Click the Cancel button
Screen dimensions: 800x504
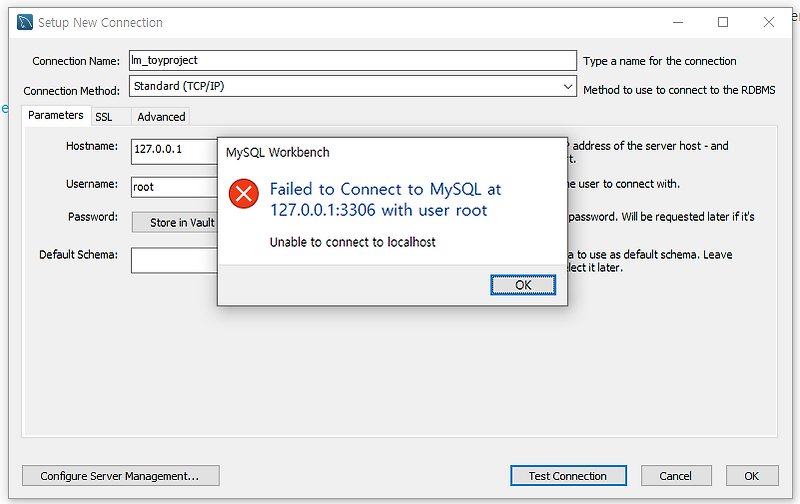676,475
